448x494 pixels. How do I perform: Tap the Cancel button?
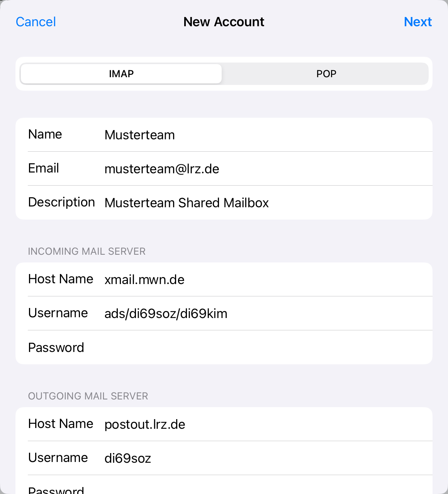pyautogui.click(x=36, y=22)
